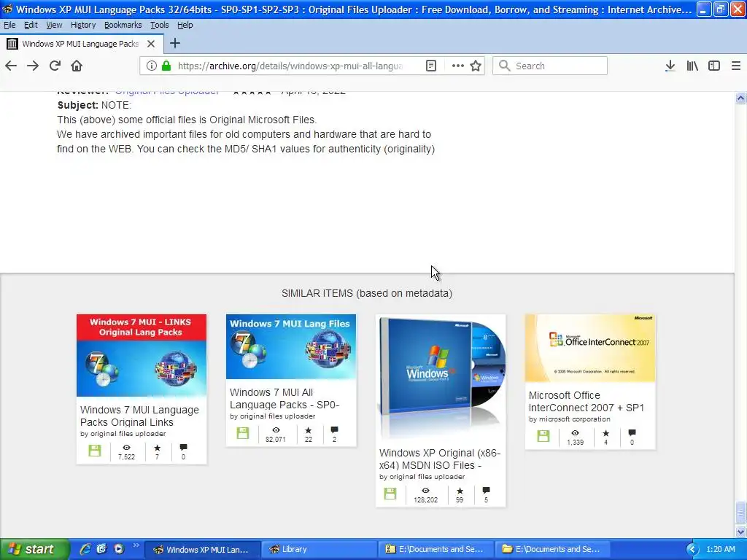Screen dimensions: 747x560
Task: Open the Library bookshelf icon
Action: (x=692, y=66)
